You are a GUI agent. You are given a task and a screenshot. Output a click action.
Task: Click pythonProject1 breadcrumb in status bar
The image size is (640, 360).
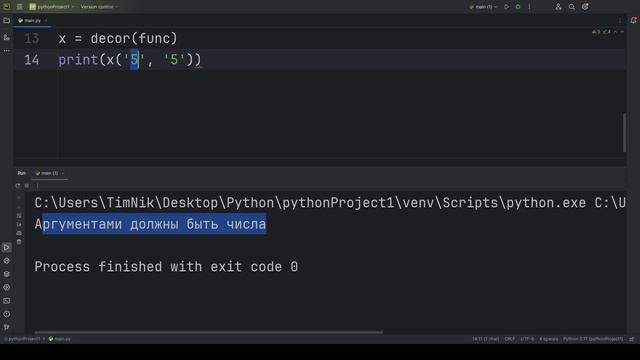pos(23,339)
